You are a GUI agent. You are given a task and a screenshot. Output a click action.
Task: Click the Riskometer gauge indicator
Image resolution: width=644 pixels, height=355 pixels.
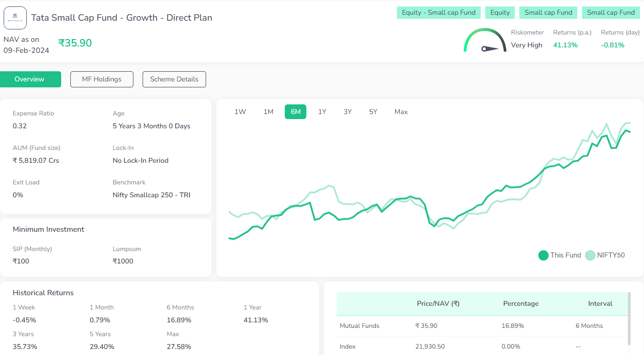click(x=485, y=40)
